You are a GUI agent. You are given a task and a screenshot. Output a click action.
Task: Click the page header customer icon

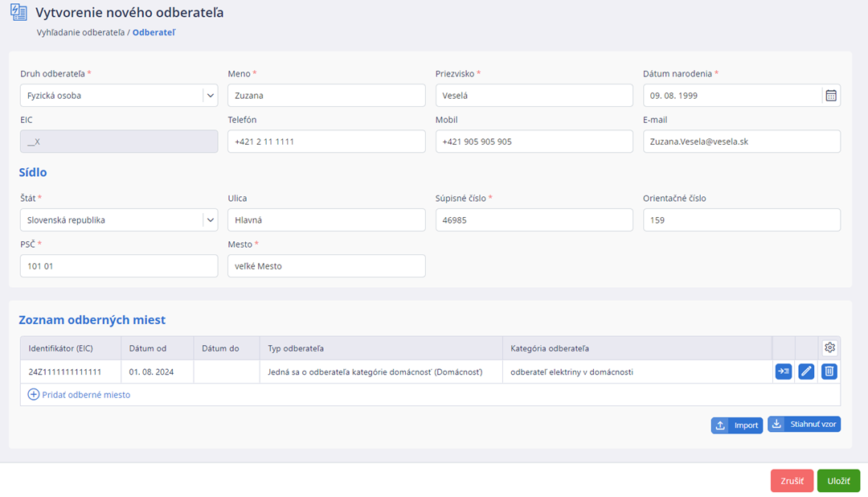tap(18, 13)
